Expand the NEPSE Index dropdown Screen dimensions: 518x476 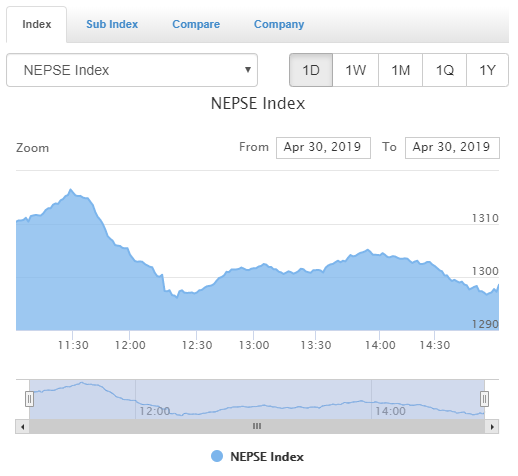(x=132, y=70)
